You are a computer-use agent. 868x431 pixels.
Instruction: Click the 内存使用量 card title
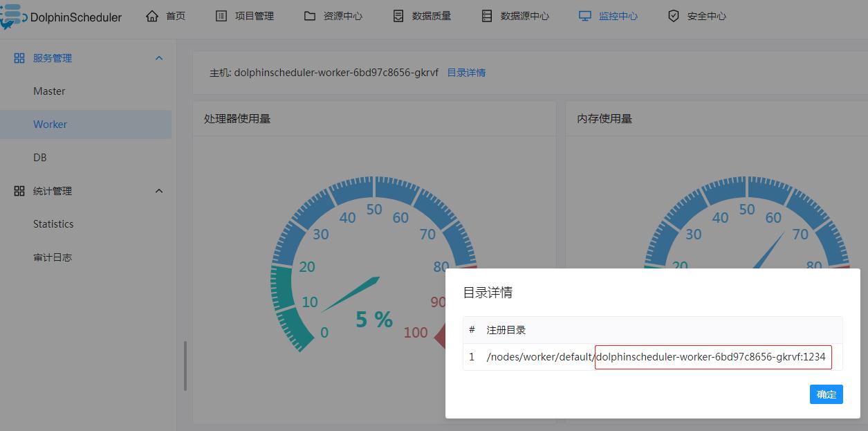604,119
